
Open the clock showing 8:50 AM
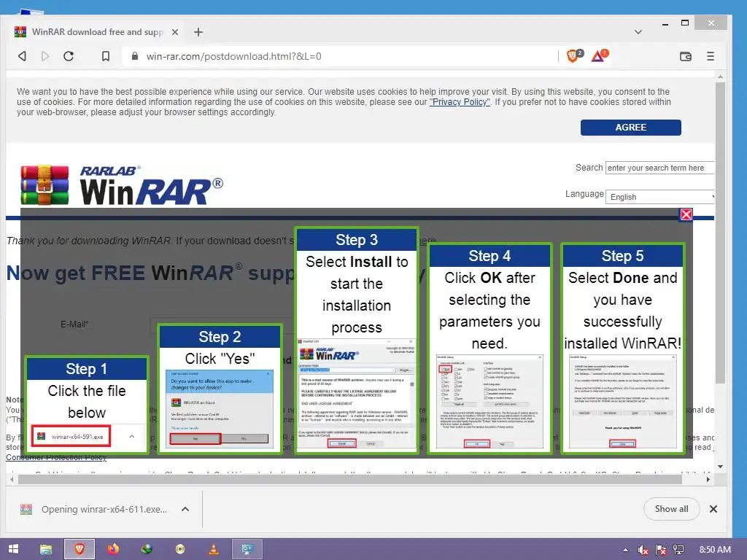[715, 550]
